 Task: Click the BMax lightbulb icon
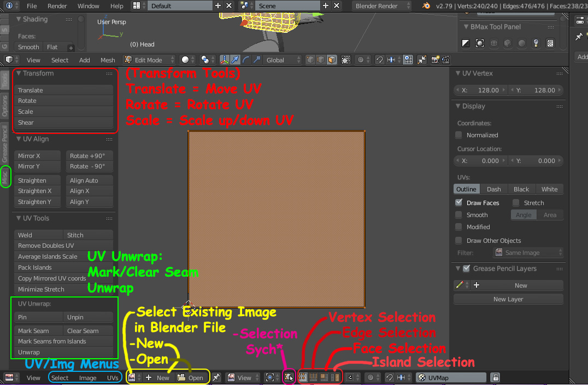[536, 43]
